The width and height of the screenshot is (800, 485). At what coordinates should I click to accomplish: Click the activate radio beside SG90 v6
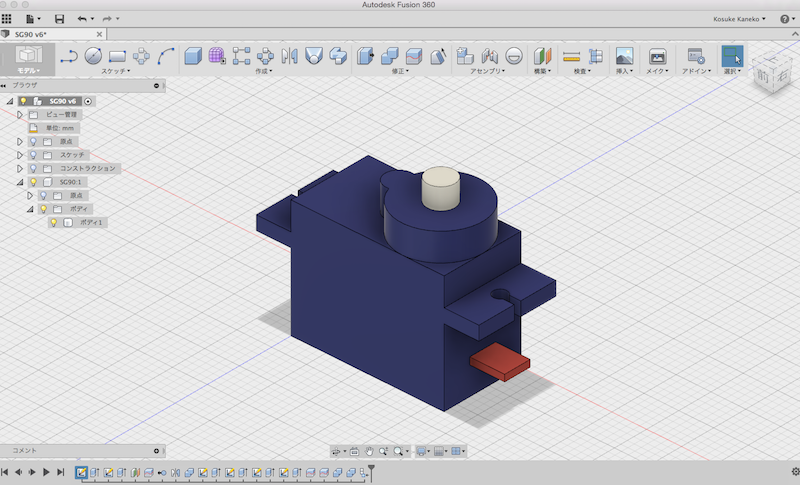[x=88, y=101]
